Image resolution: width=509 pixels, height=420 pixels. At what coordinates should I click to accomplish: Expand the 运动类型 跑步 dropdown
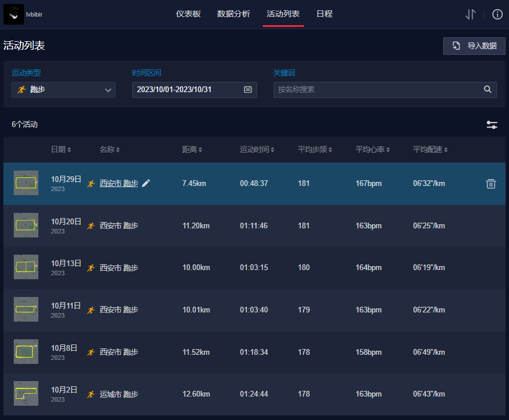[64, 90]
